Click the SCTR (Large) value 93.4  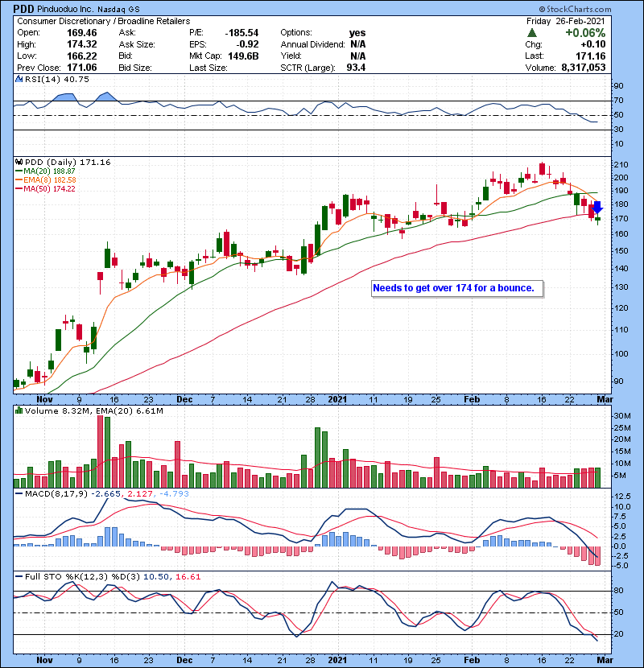coord(356,68)
